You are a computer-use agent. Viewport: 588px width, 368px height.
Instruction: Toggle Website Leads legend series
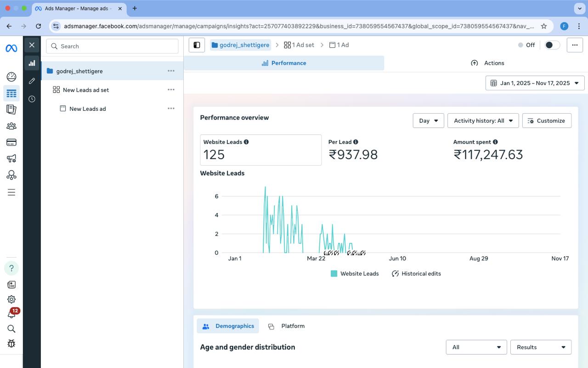(355, 274)
